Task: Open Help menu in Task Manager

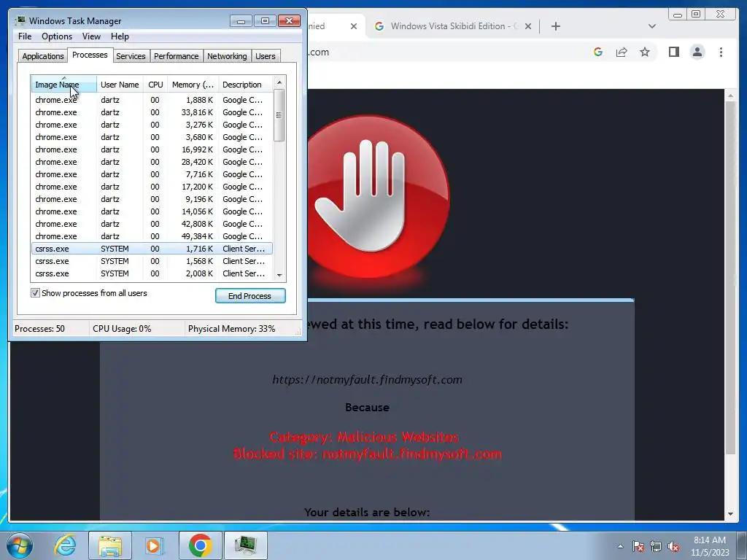Action: pos(120,36)
